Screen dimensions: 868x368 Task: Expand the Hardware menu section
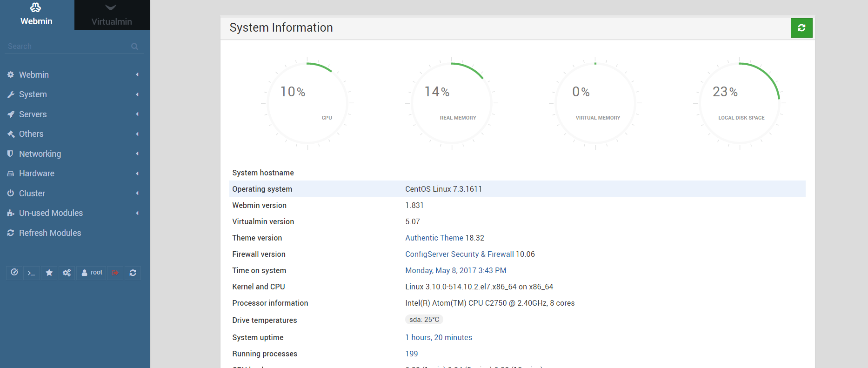(37, 174)
